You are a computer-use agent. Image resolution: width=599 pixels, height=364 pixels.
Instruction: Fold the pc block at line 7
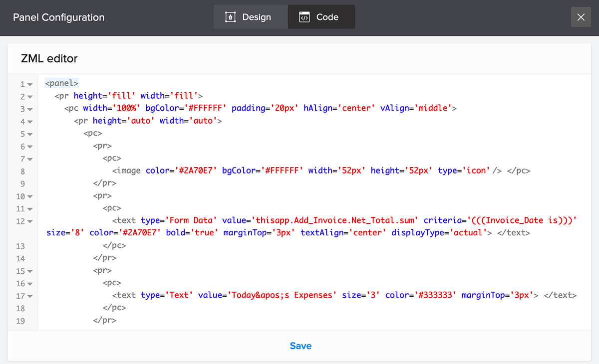coord(30,160)
